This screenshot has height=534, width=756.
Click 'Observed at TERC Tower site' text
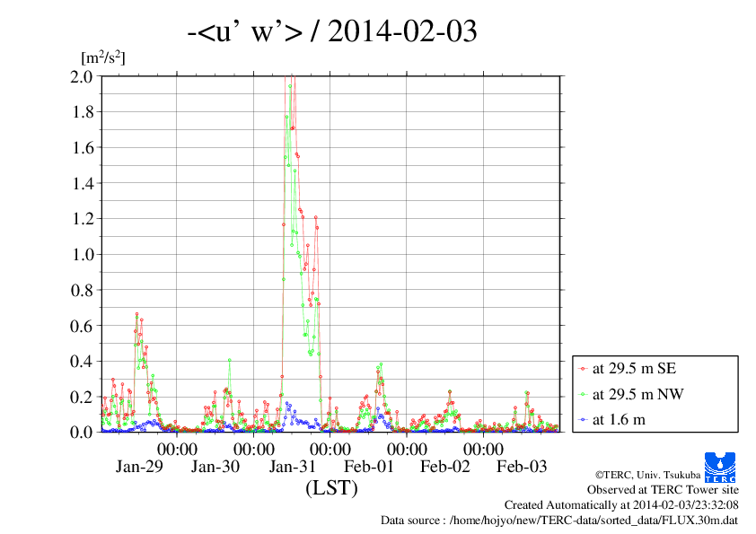coord(663,490)
